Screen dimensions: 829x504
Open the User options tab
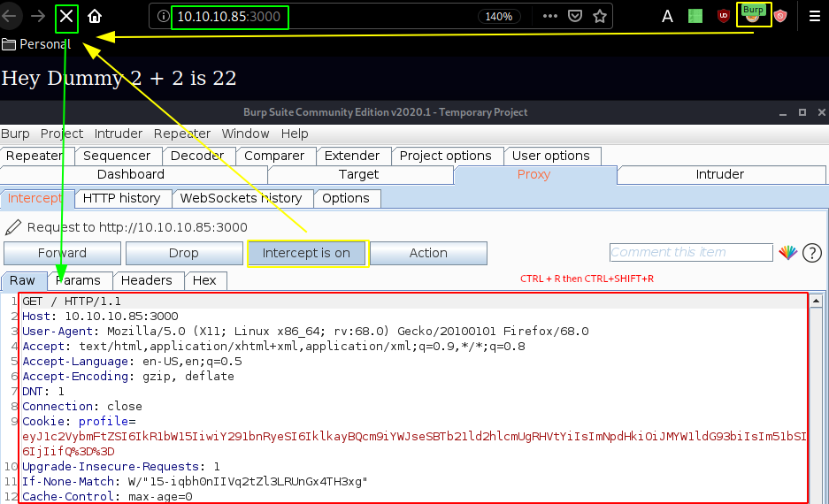click(x=551, y=156)
